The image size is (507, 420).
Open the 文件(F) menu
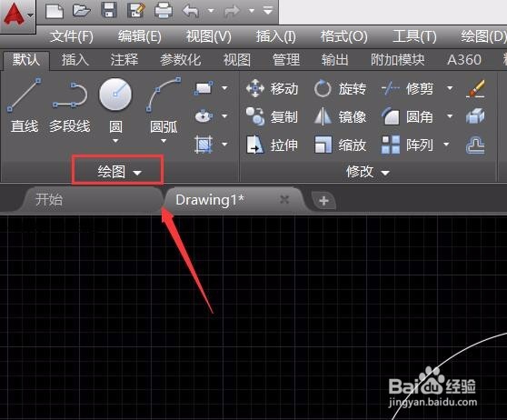pyautogui.click(x=72, y=36)
